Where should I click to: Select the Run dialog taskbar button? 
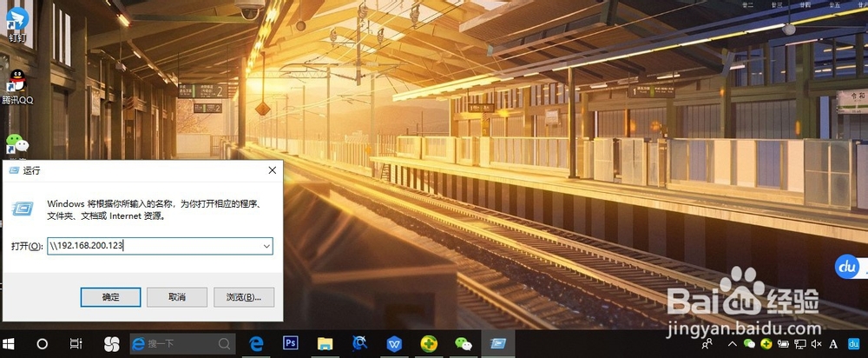(x=497, y=344)
